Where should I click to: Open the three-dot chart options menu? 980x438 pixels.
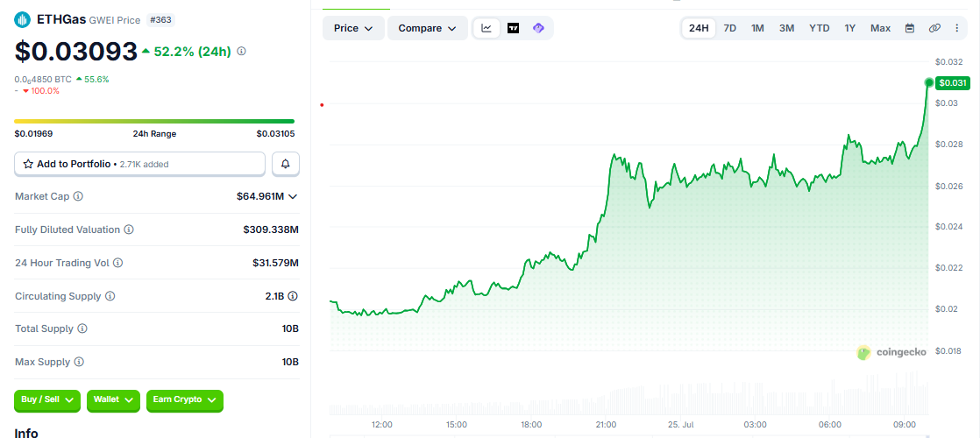point(957,28)
